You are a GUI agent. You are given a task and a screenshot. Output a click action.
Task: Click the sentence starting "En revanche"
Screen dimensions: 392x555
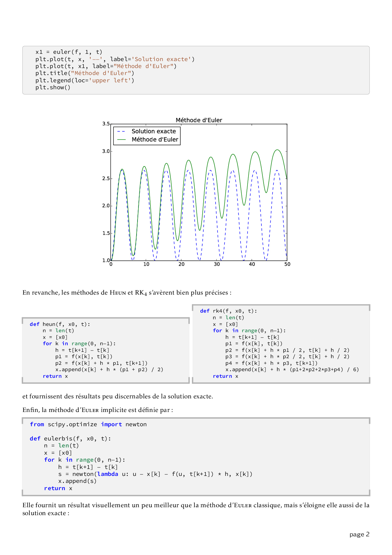tap(127, 293)
